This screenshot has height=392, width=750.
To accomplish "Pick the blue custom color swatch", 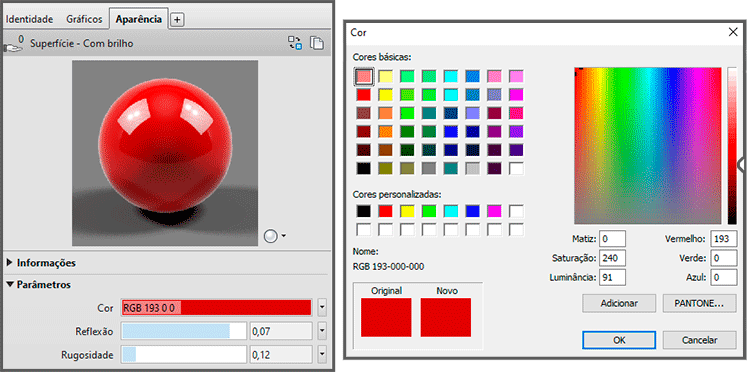I will 473,211.
